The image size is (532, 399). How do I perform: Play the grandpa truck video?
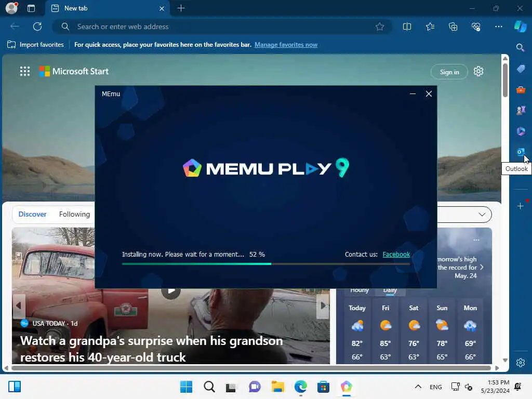(x=170, y=291)
